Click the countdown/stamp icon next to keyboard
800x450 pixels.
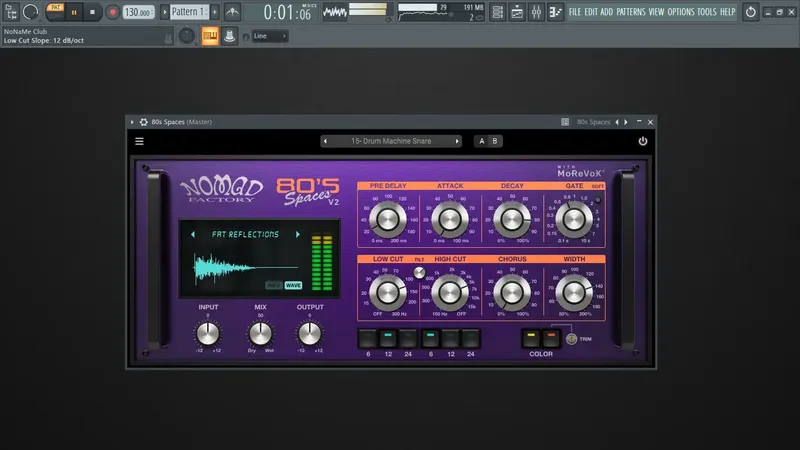pos(230,36)
